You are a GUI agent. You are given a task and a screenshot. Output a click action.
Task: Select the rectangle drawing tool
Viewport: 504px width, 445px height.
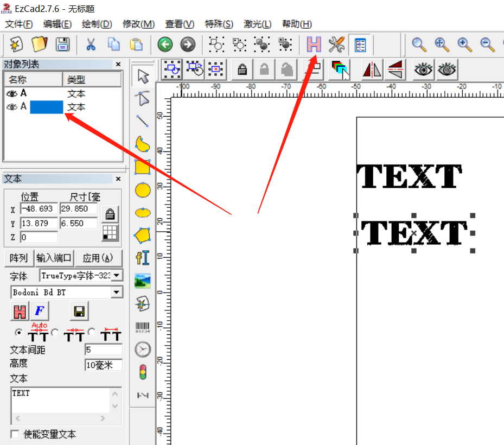coord(143,167)
